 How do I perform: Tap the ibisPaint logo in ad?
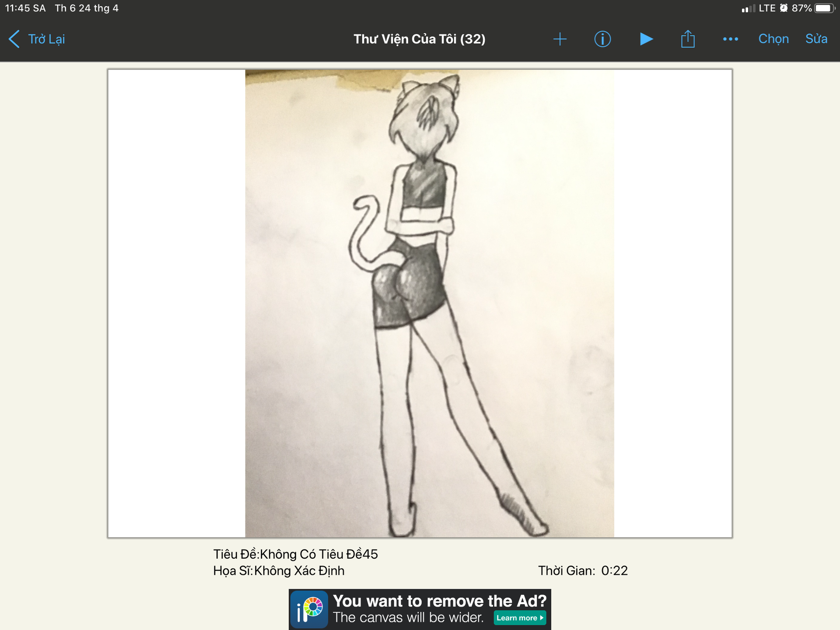pyautogui.click(x=309, y=609)
